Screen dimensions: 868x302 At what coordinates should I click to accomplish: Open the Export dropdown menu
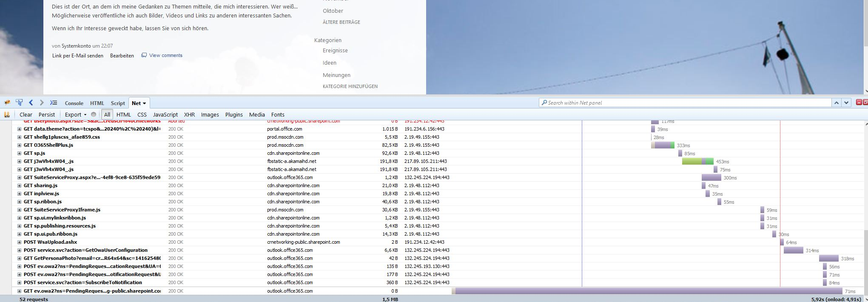pos(75,115)
